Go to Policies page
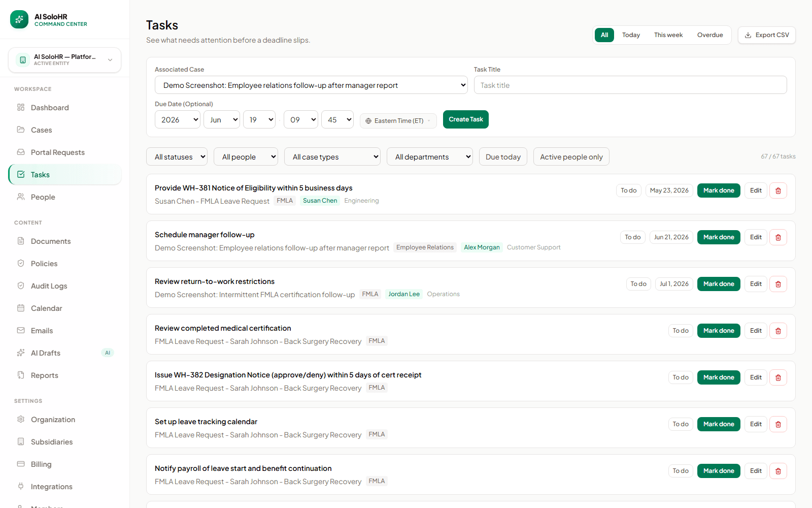The width and height of the screenshot is (812, 508). pyautogui.click(x=65, y=264)
